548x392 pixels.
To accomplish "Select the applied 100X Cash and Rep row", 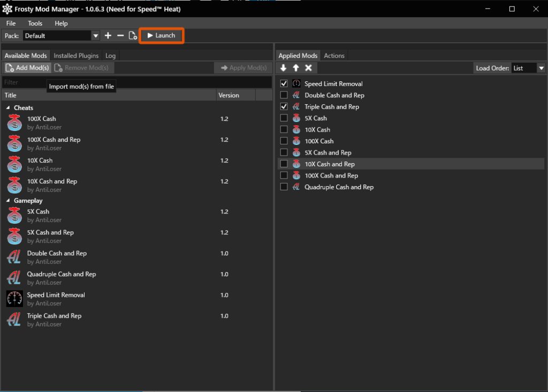I will click(x=411, y=175).
